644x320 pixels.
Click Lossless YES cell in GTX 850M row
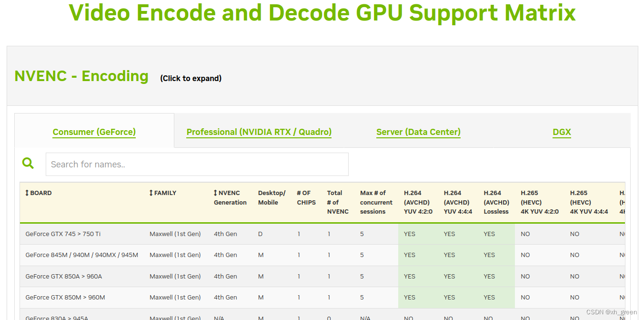tap(489, 298)
